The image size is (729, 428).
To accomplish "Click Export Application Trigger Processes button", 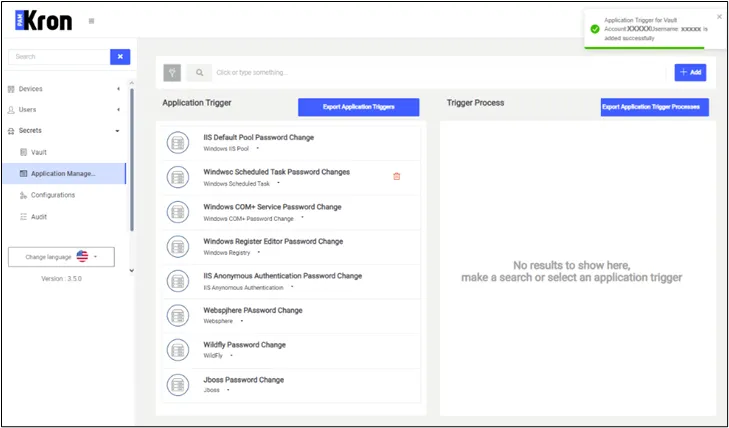I will [655, 107].
